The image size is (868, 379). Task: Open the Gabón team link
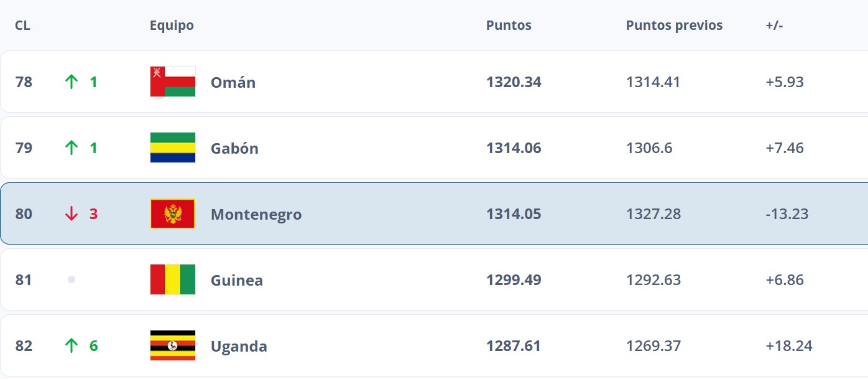point(234,148)
